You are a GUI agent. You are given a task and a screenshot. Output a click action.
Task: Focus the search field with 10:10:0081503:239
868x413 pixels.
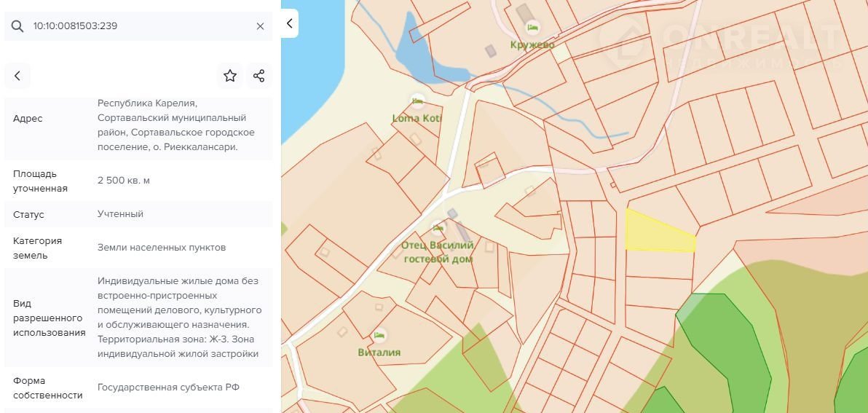pyautogui.click(x=138, y=26)
